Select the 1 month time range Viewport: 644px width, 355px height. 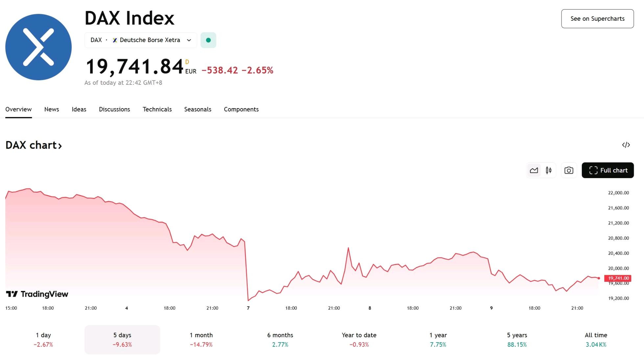201,340
